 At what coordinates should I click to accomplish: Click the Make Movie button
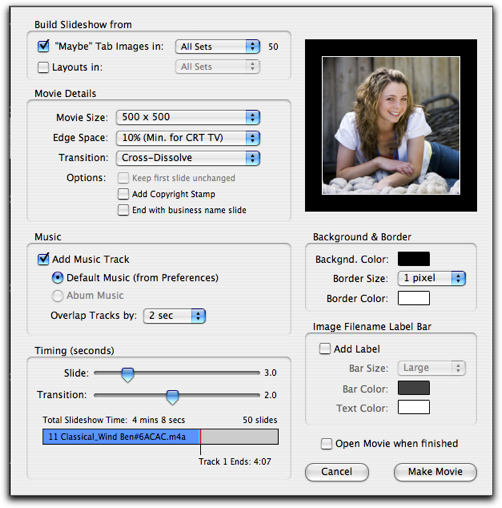pos(435,472)
